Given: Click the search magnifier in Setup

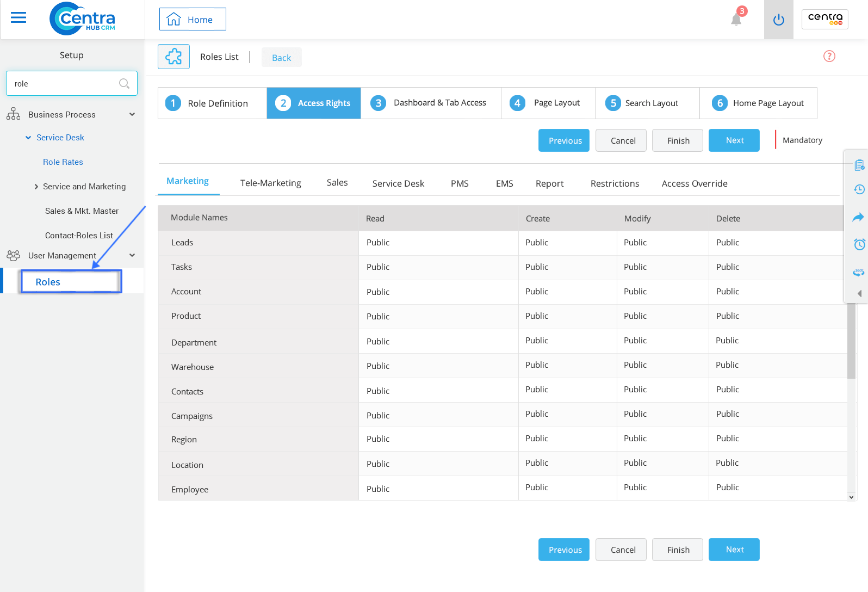Looking at the screenshot, I should click(124, 83).
